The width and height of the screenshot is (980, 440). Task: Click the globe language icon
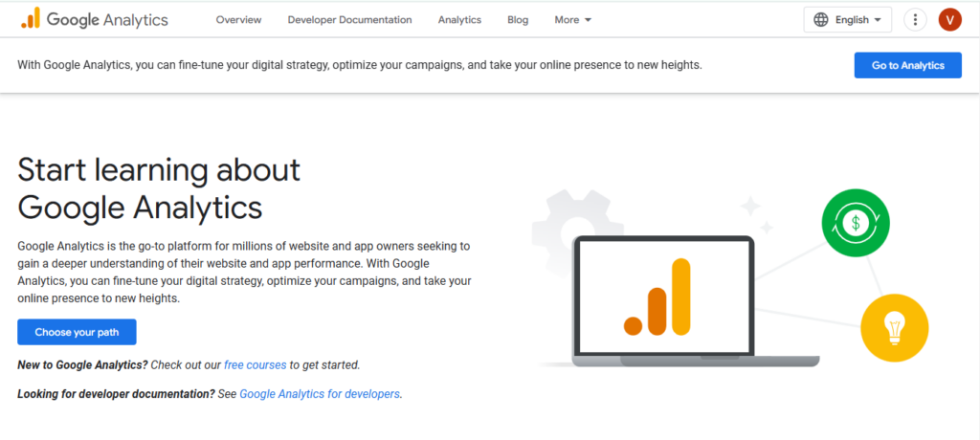pyautogui.click(x=820, y=20)
